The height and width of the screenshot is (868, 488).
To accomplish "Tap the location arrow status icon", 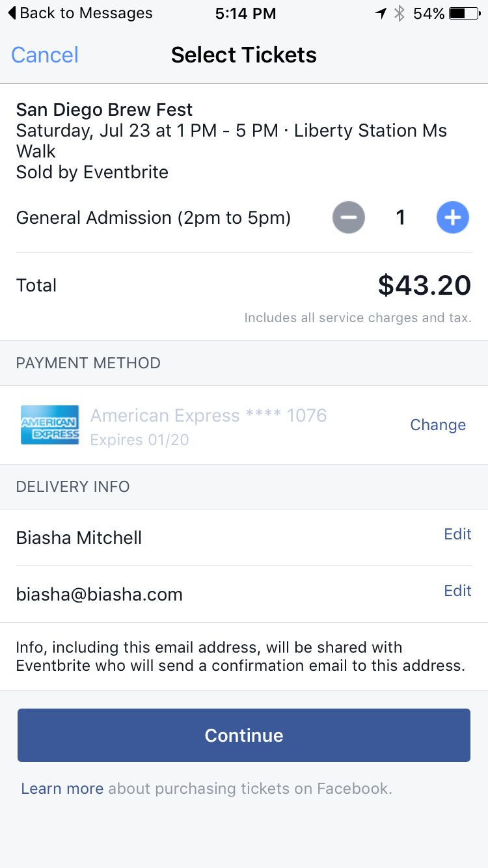I will pos(381,13).
